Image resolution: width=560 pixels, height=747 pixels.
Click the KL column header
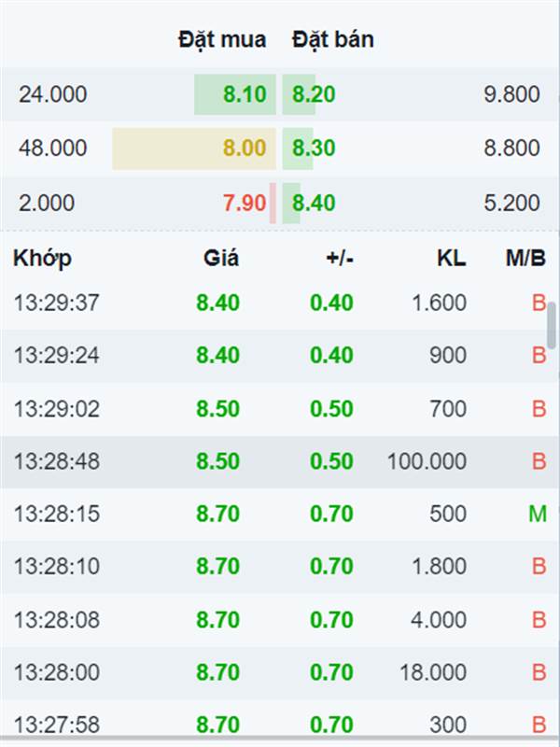[452, 259]
